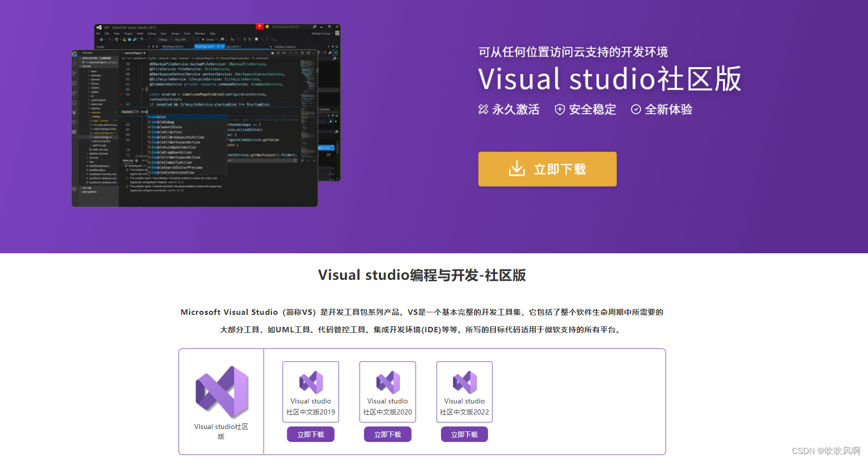Click the 社区中文版2020 caption text
The height and width of the screenshot is (460, 868).
click(x=387, y=412)
